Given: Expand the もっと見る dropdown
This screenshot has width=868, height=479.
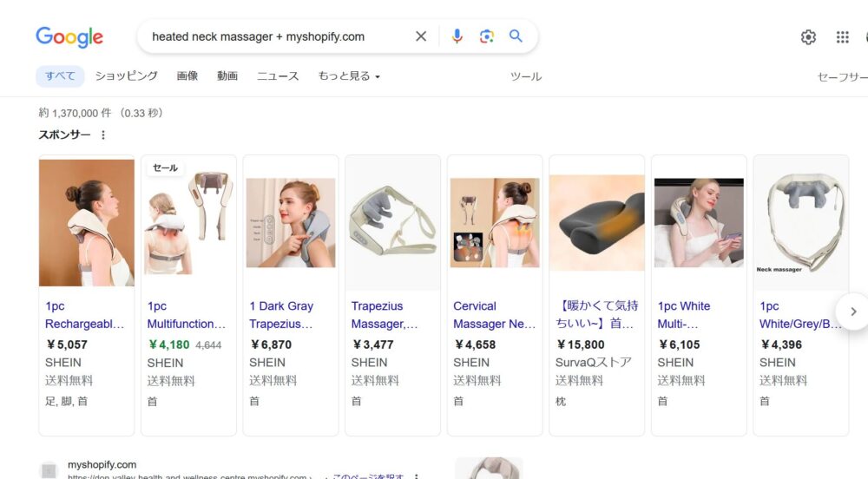Looking at the screenshot, I should pyautogui.click(x=349, y=76).
